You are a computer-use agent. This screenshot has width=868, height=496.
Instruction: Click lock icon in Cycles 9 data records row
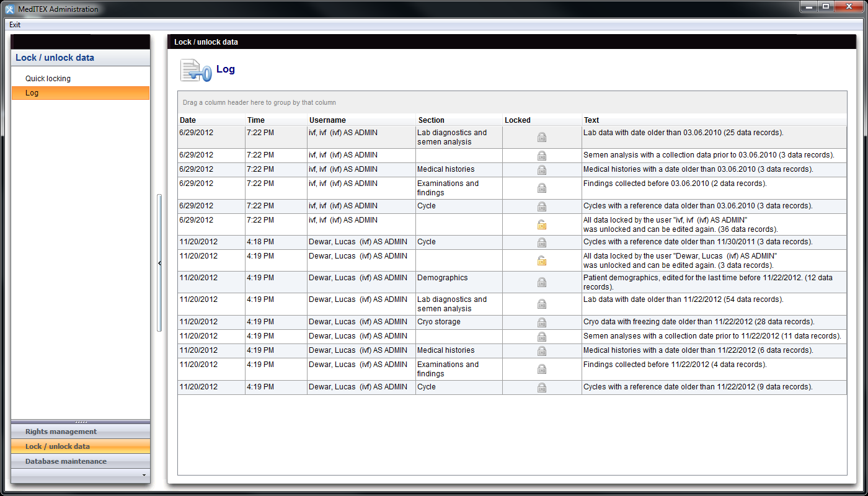point(542,387)
